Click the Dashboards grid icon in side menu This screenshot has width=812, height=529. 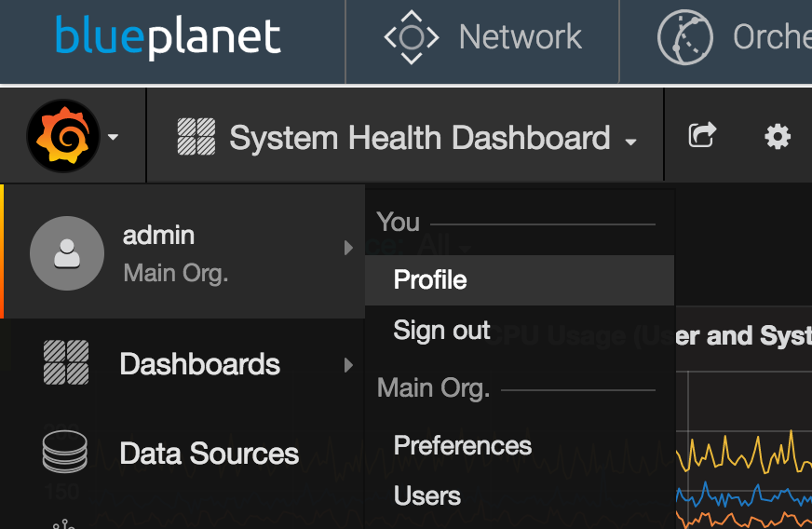coord(66,363)
